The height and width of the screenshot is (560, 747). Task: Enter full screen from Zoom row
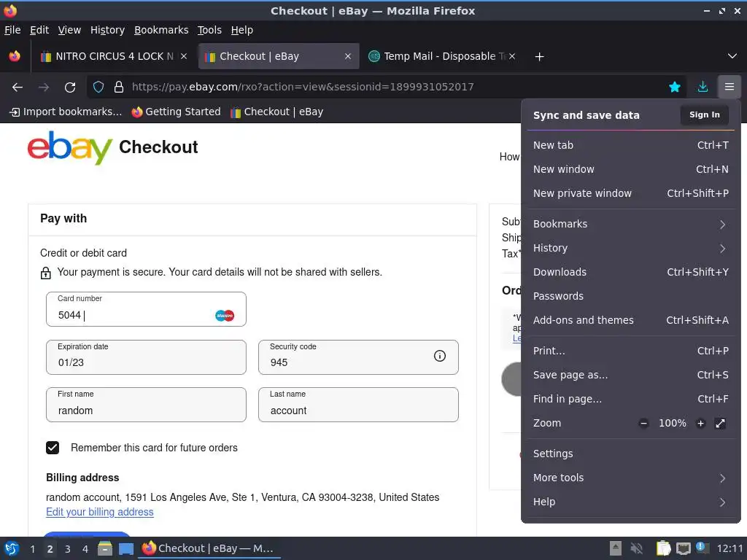click(720, 424)
